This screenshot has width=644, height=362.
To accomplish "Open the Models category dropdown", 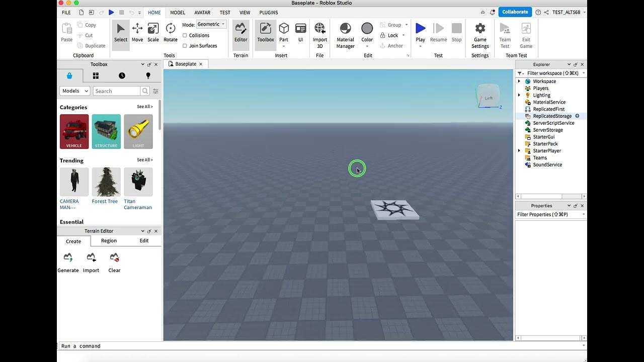I will click(x=74, y=91).
